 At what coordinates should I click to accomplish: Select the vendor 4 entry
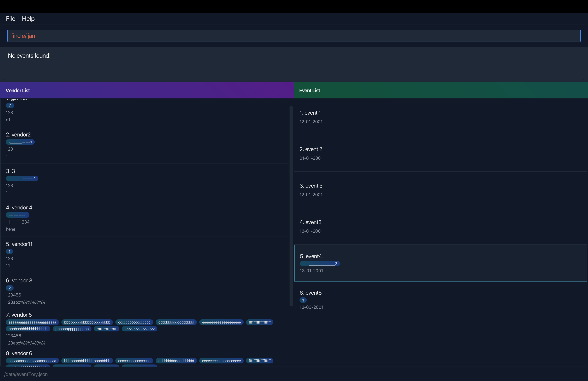(145, 218)
